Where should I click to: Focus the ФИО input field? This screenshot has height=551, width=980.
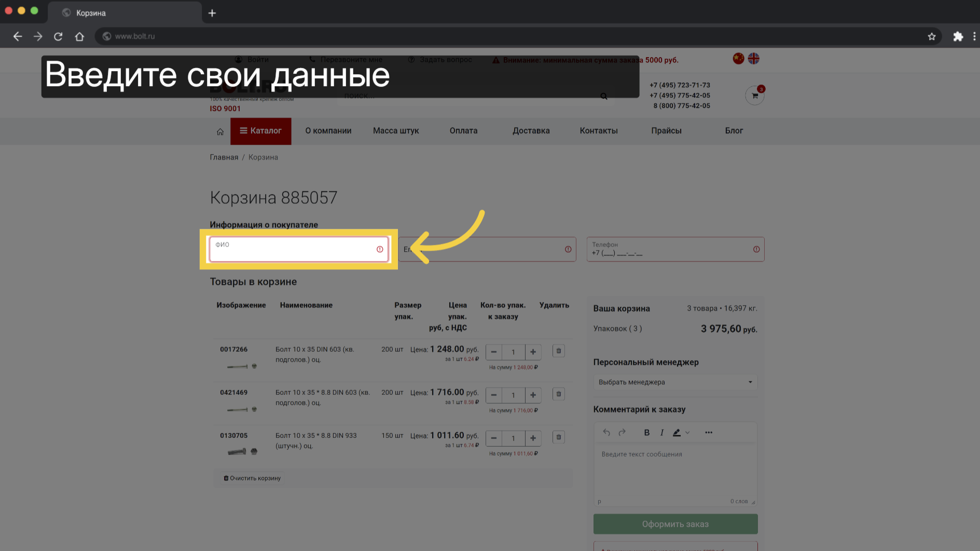pyautogui.click(x=299, y=250)
